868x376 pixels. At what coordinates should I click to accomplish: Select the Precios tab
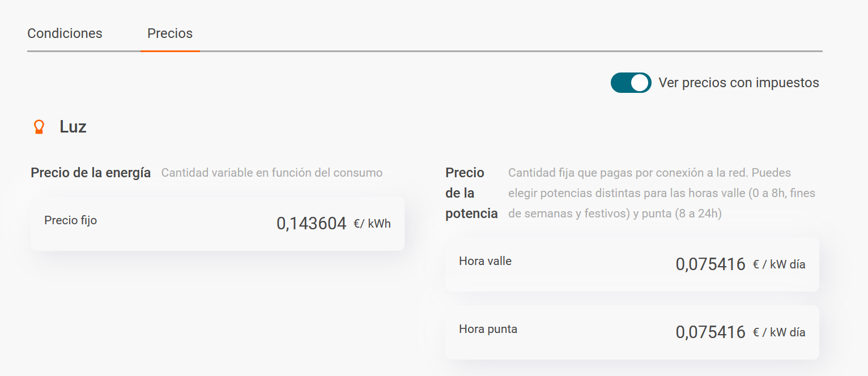170,33
